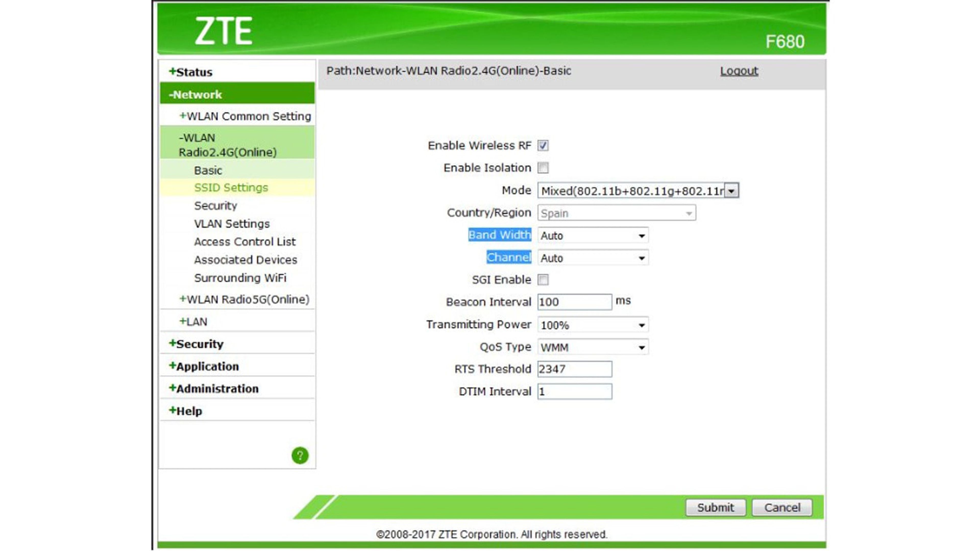Open the green help question mark icon
This screenshot has width=980, height=551.
(x=300, y=455)
